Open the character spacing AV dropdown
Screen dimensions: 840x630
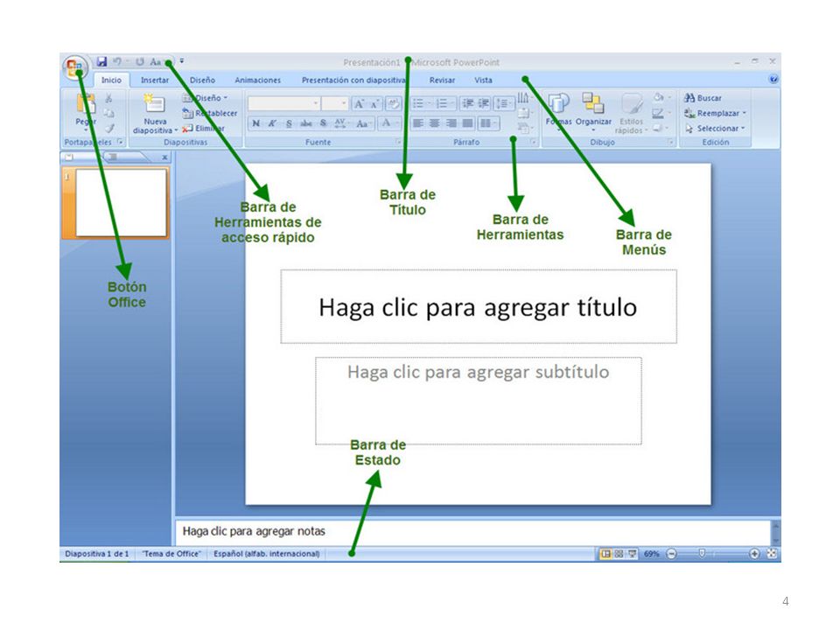click(x=340, y=123)
